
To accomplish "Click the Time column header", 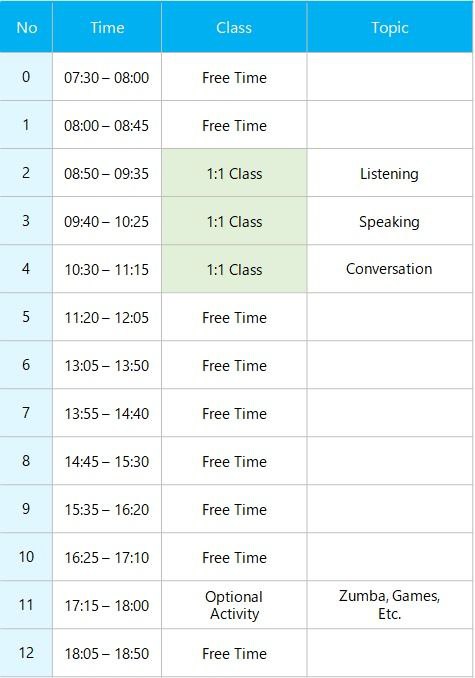I will pos(107,27).
